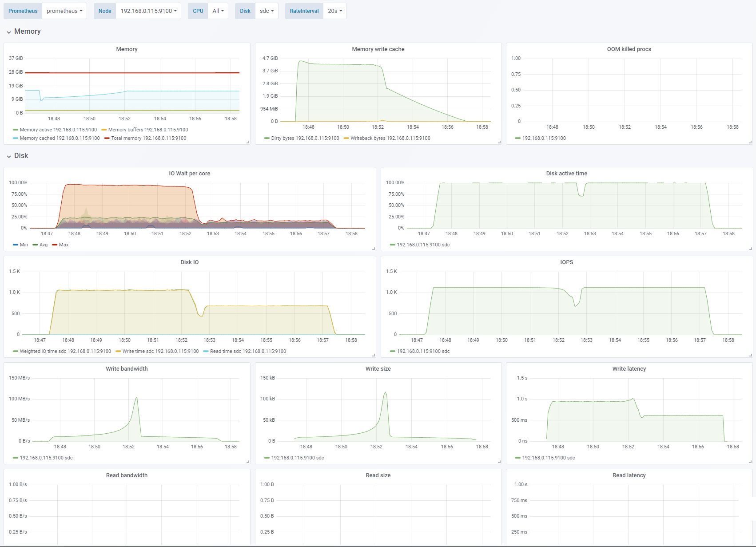756x550 pixels.
Task: Click IO Wait per core resize handle
Action: coord(374,249)
